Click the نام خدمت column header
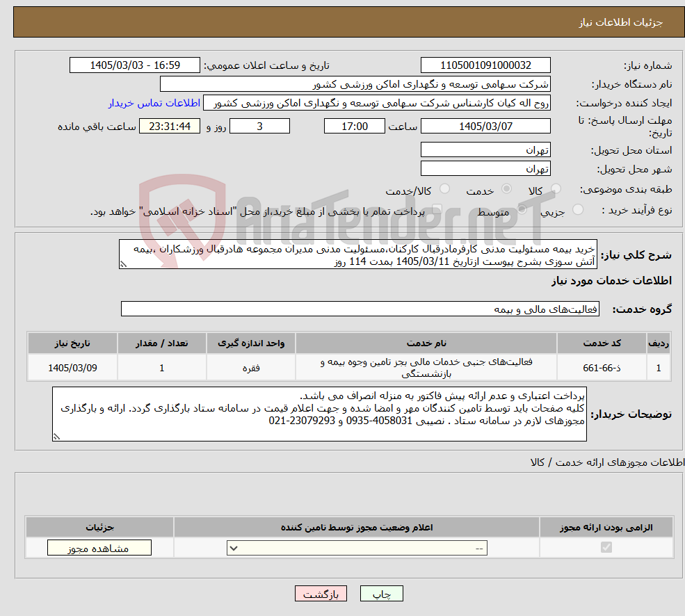Viewport: 685px width, 616px height. click(x=426, y=343)
